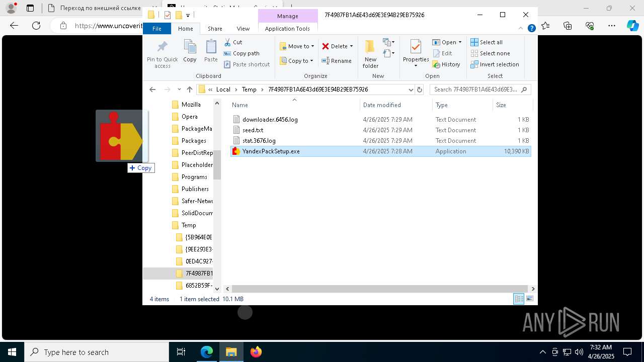Click Open in the ribbon
This screenshot has height=362, width=644.
[444, 42]
